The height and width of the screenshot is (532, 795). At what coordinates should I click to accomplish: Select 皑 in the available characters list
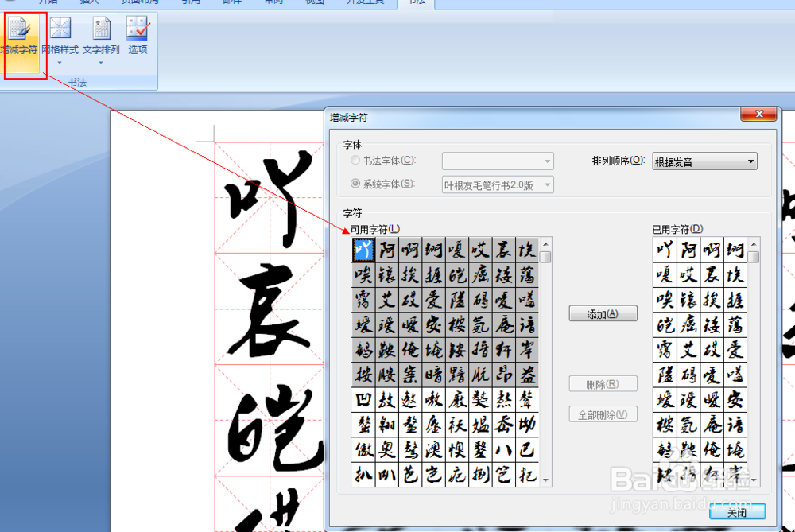coord(457,274)
